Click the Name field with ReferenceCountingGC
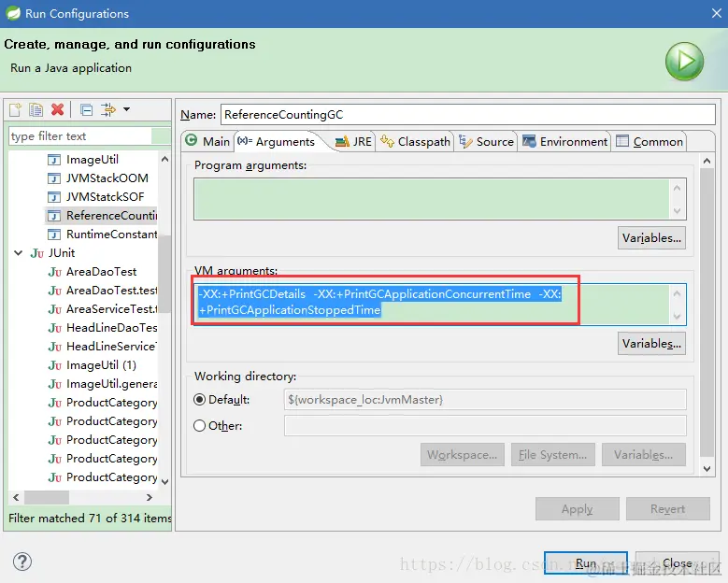The image size is (728, 583). pyautogui.click(x=468, y=115)
